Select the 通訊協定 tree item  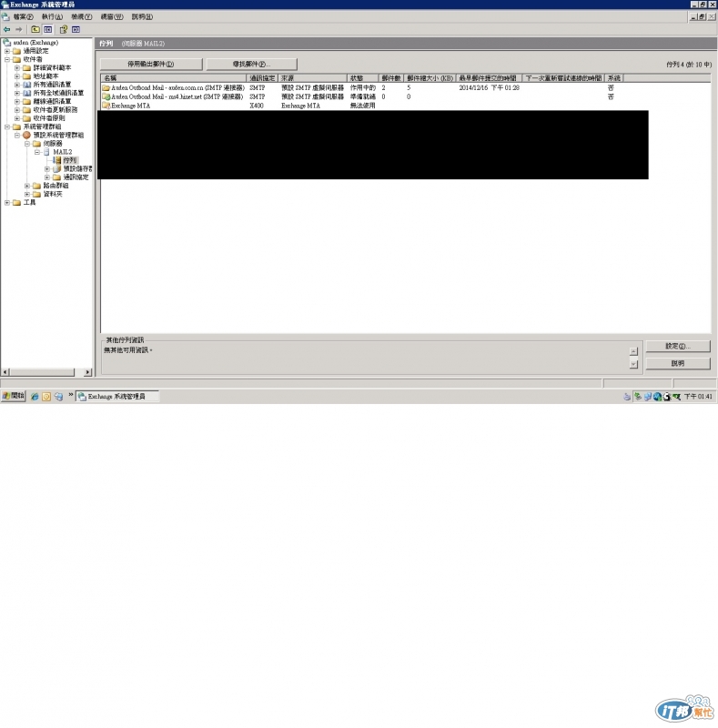click(x=76, y=177)
